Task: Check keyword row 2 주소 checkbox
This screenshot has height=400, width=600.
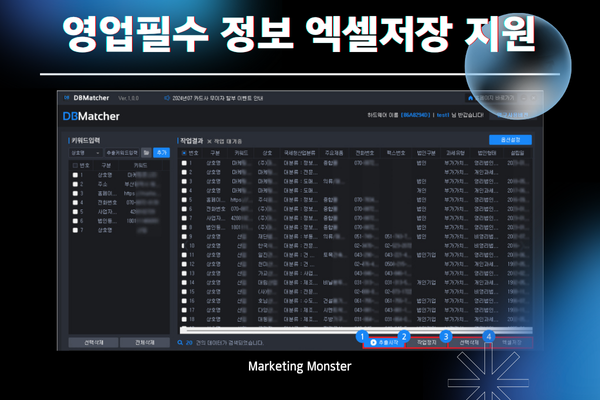Action: (x=75, y=184)
